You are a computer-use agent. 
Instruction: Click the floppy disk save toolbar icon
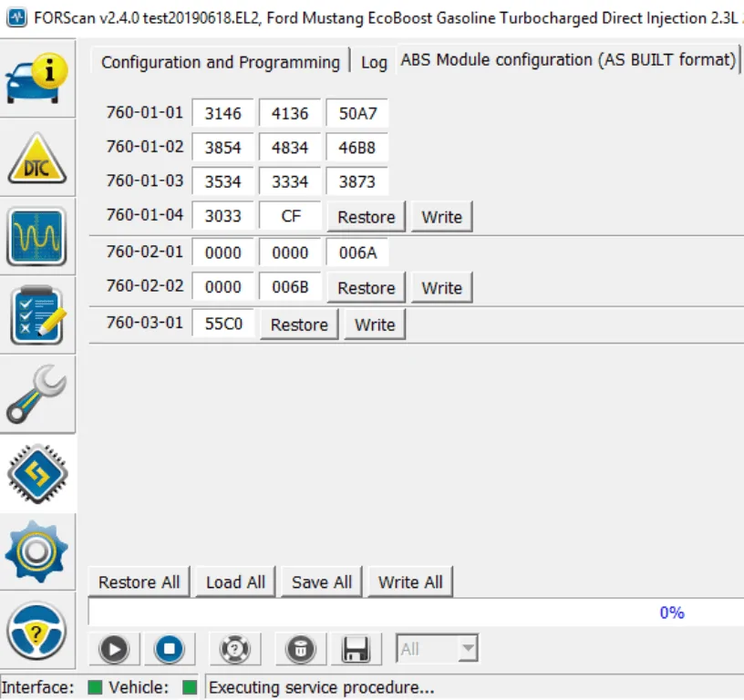click(356, 649)
